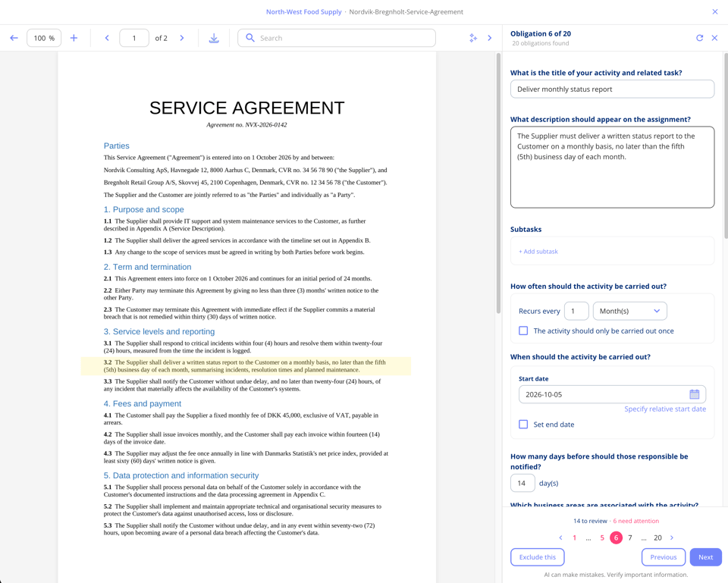Click the Next button
The height and width of the screenshot is (583, 728).
click(x=705, y=557)
